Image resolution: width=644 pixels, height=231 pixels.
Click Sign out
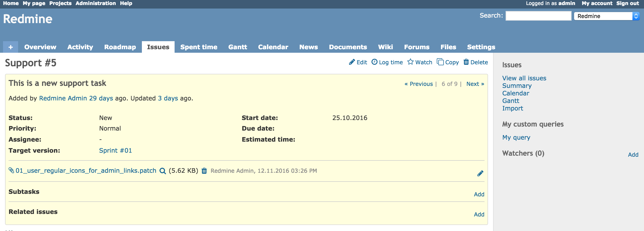point(628,3)
